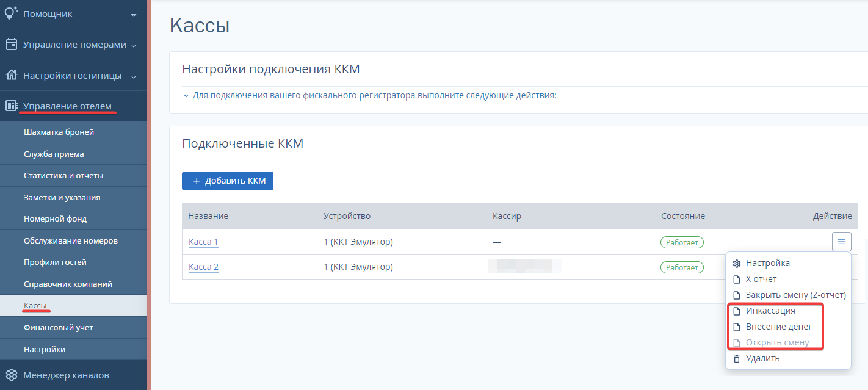Open the Касса 1 link

click(203, 242)
